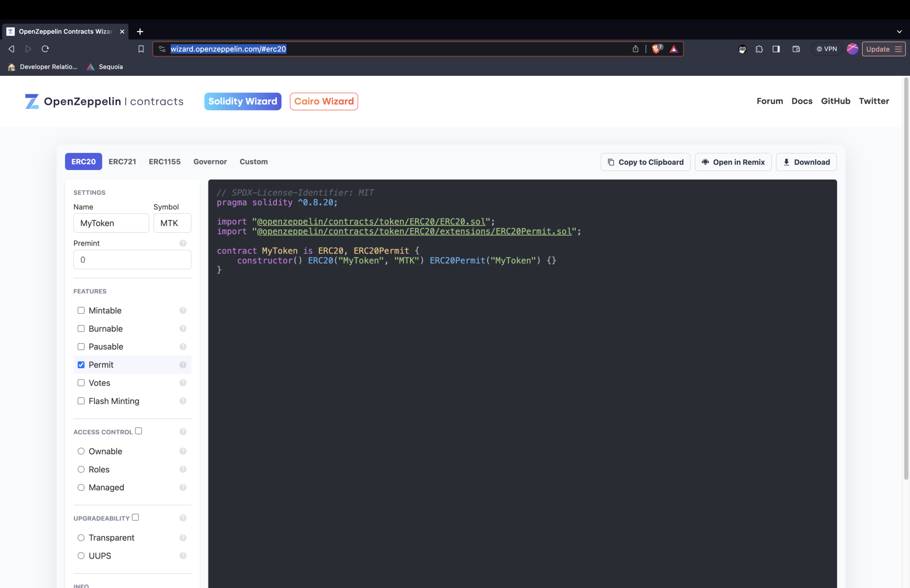
Task: Open the Premint help tooltip icon
Action: click(x=183, y=243)
